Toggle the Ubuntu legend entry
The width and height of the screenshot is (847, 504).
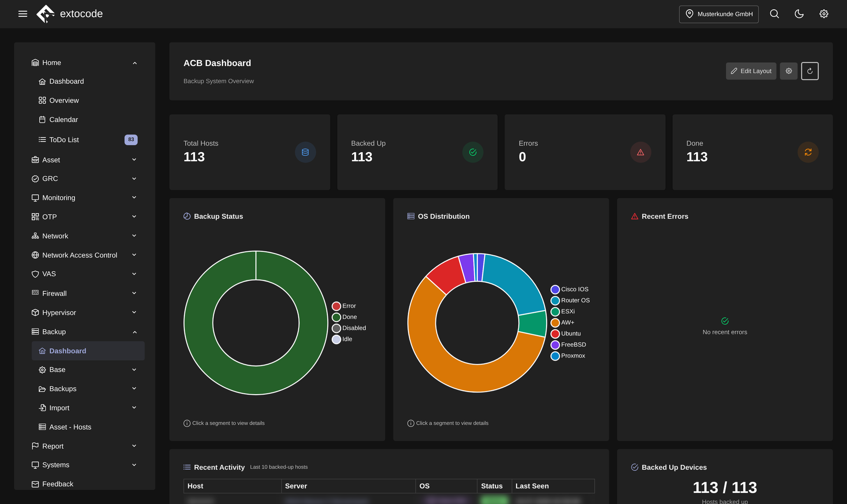coord(566,334)
